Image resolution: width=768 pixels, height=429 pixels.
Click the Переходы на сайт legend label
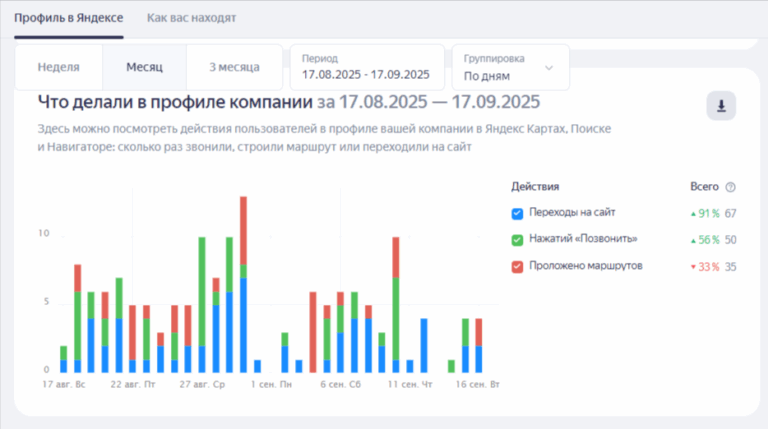tap(572, 213)
